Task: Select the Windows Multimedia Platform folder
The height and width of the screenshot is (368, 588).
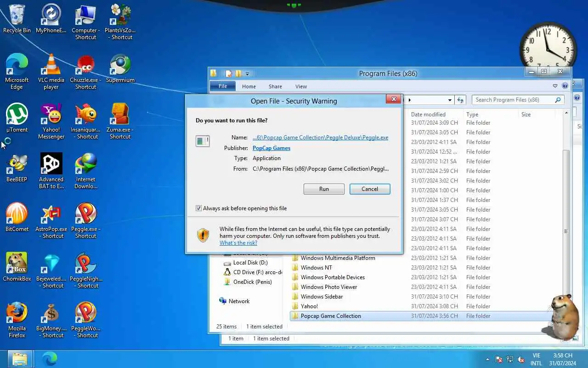Action: click(x=338, y=258)
